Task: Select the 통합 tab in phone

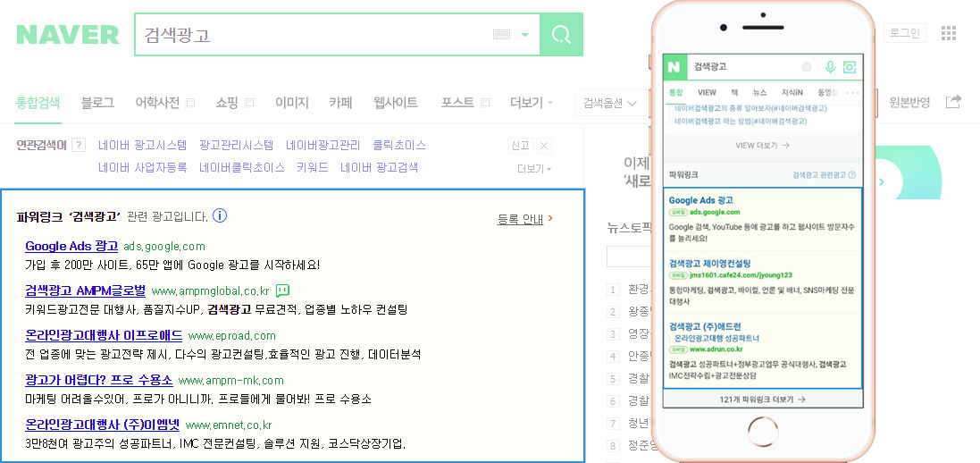Action: point(675,93)
